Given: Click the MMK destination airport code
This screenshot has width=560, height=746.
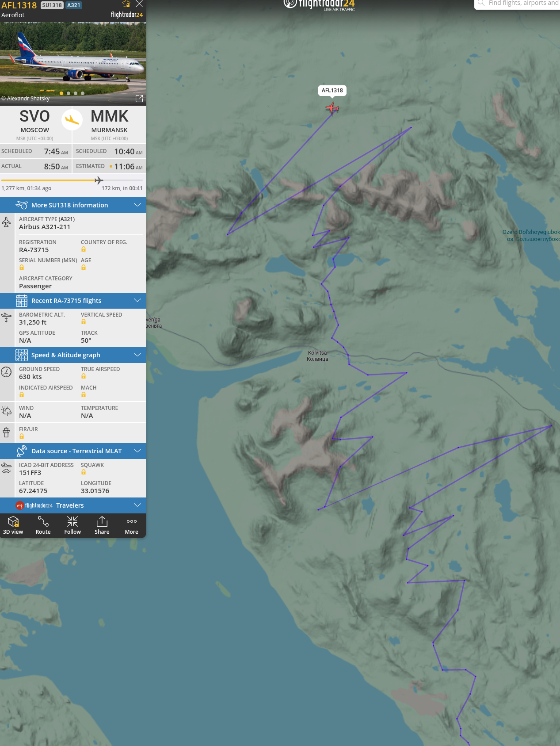Looking at the screenshot, I should pos(109,116).
